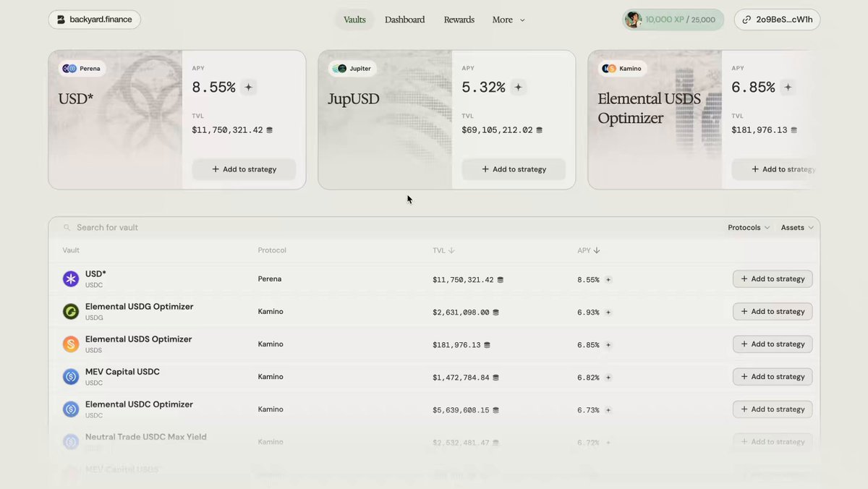Add Elemental USDG Optimizer row to strategy
Image resolution: width=868 pixels, height=489 pixels.
(x=773, y=311)
